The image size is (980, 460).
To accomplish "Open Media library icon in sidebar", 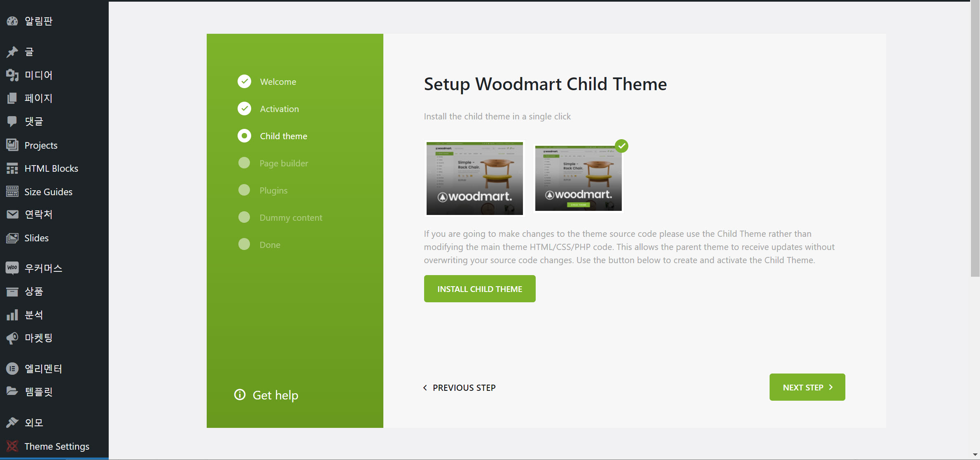I will 12,75.
